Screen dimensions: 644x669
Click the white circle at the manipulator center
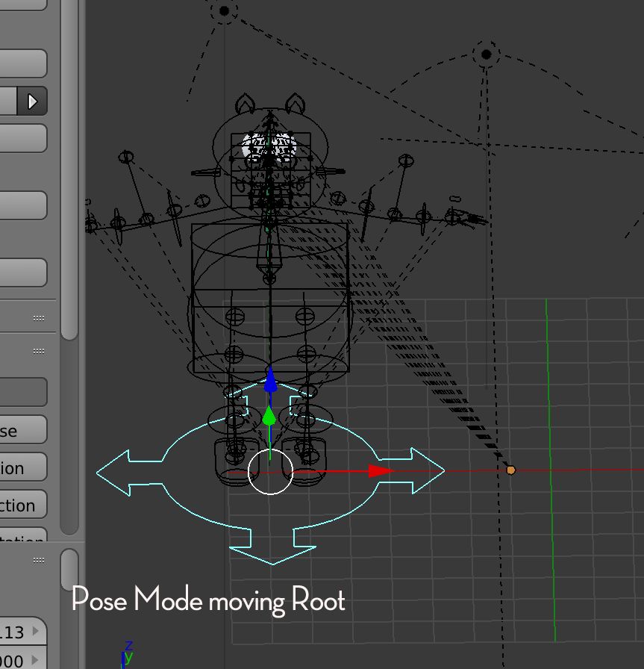[x=270, y=471]
